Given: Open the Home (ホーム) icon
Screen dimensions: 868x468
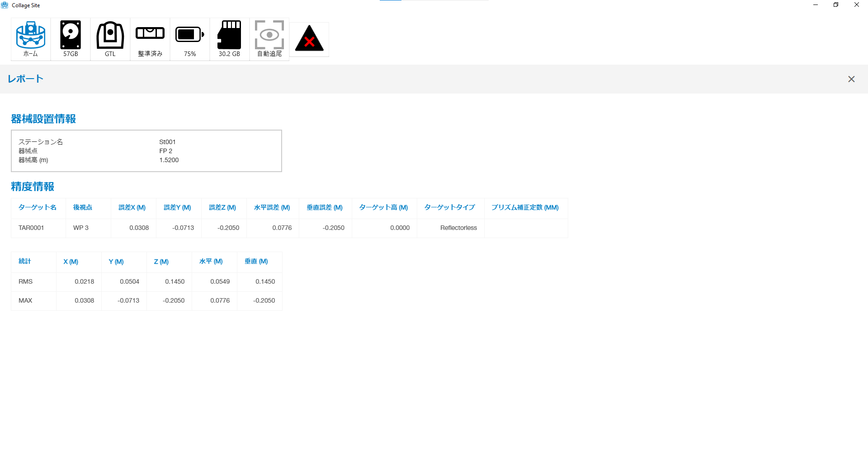Looking at the screenshot, I should (31, 39).
